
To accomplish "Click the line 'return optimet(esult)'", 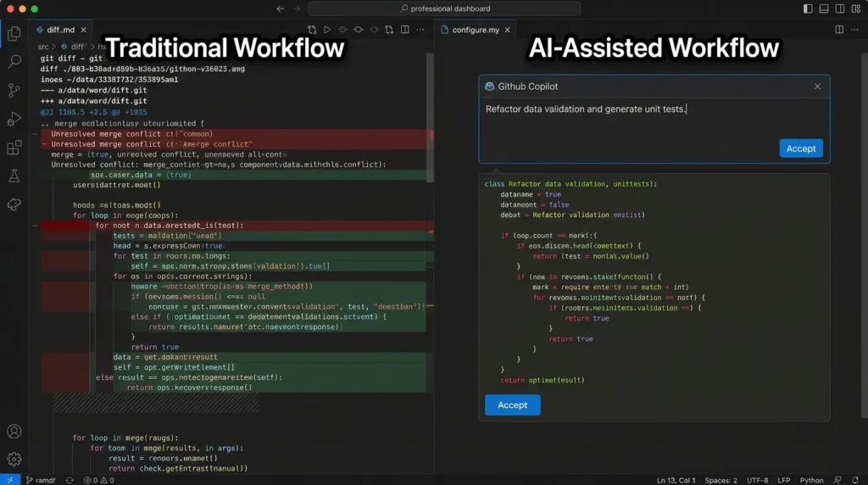I will click(542, 380).
